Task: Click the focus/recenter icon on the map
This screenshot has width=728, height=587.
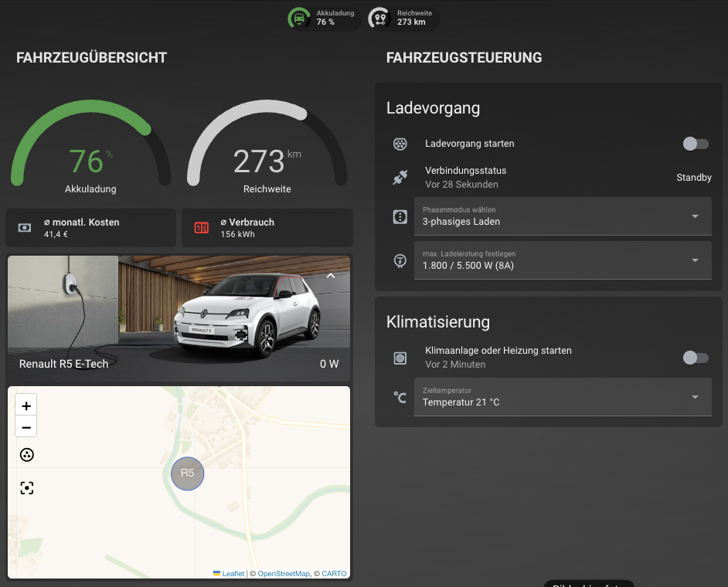Action: pos(27,487)
